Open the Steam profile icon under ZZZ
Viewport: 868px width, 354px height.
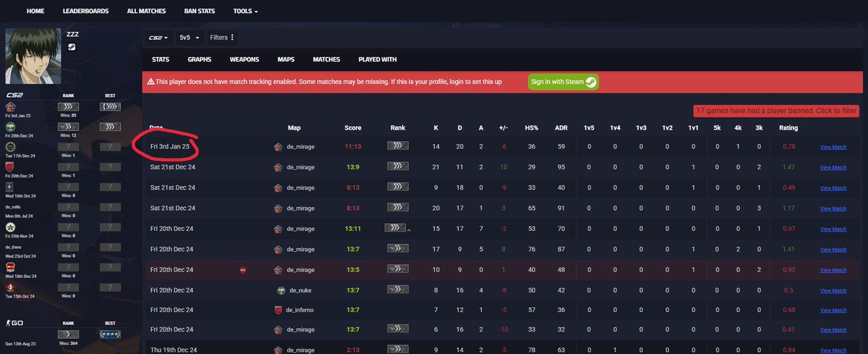[x=71, y=47]
